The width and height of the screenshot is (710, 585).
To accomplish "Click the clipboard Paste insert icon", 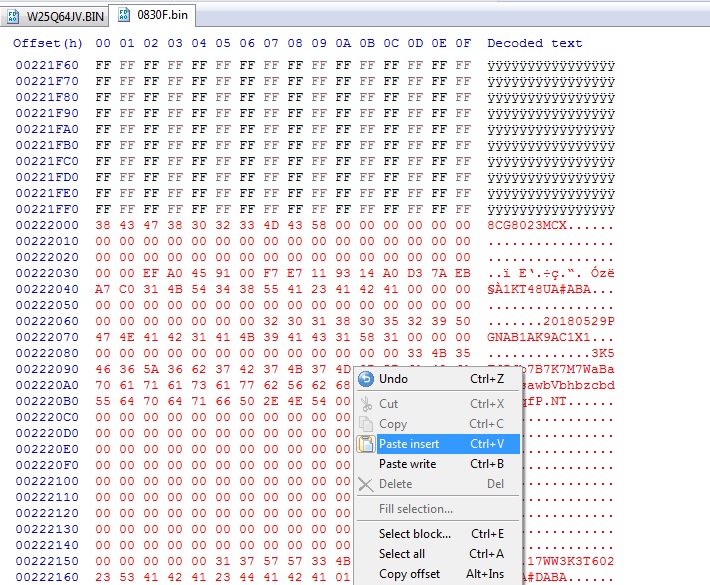I will point(366,444).
